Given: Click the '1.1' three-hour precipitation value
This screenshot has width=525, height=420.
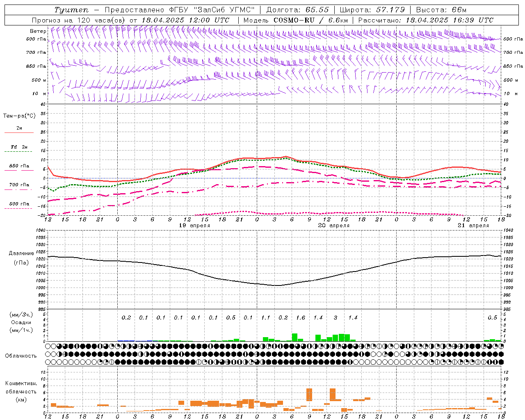Looking at the screenshot, I should point(266,317).
